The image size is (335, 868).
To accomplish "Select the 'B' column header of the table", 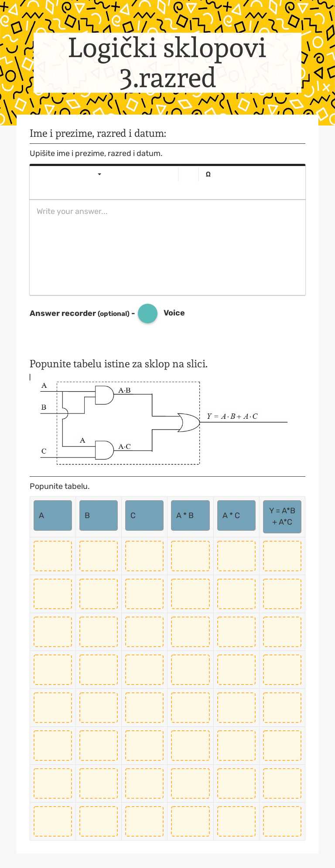I will pos(98,515).
